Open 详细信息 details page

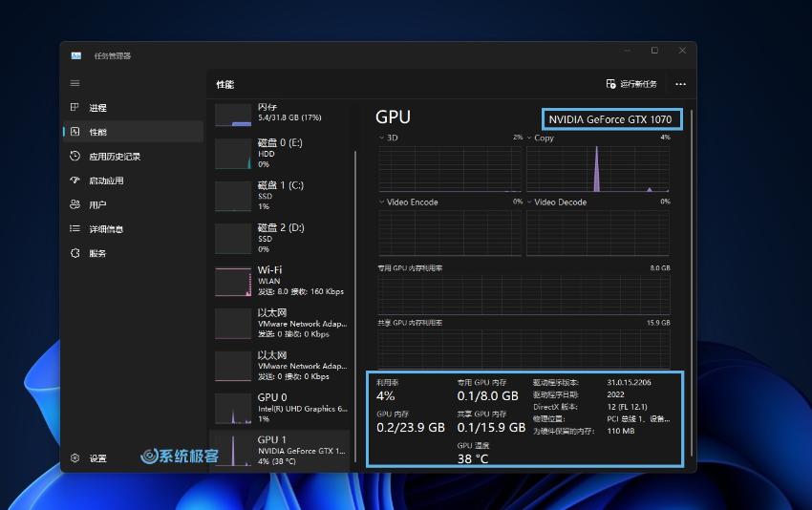click(133, 229)
